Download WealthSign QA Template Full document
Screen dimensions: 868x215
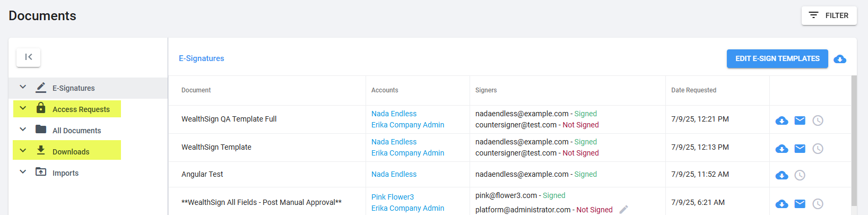pos(782,121)
